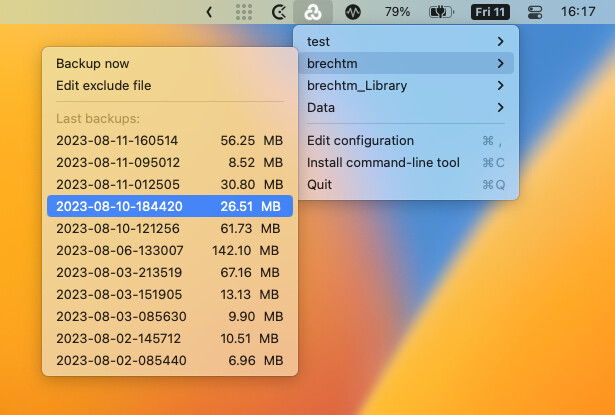Click the dotted grid menu bar icon
The image size is (615, 415).
[x=244, y=12]
